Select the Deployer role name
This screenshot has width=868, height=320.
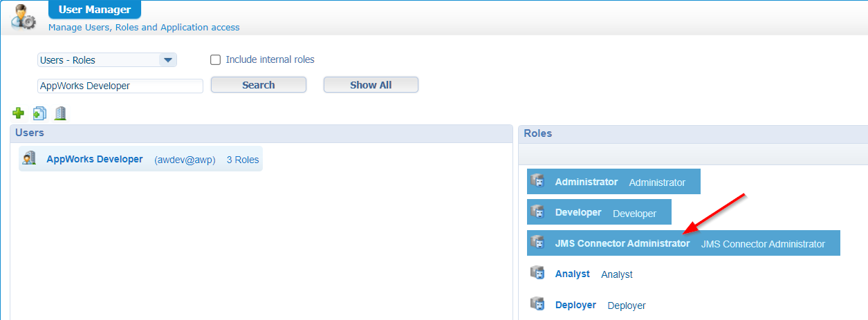575,305
